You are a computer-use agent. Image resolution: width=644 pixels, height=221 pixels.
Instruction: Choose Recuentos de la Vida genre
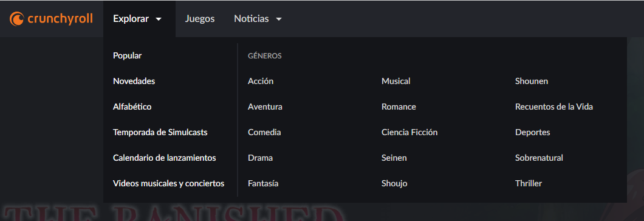(x=554, y=107)
